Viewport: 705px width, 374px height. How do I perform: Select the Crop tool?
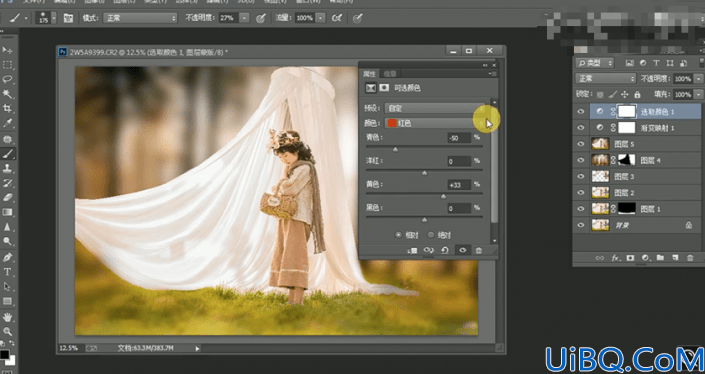tap(7, 108)
